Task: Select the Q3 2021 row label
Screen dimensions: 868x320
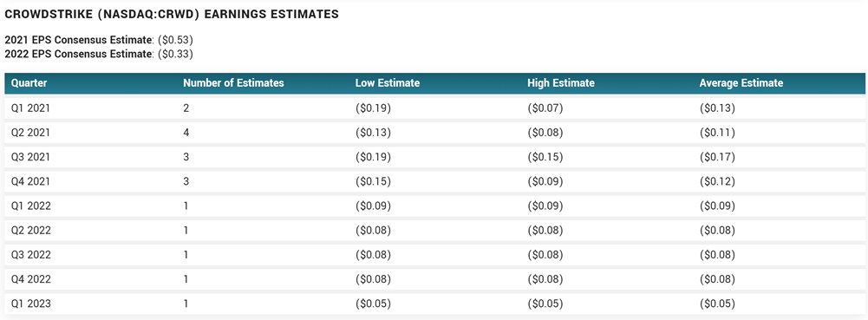Action: click(30, 157)
